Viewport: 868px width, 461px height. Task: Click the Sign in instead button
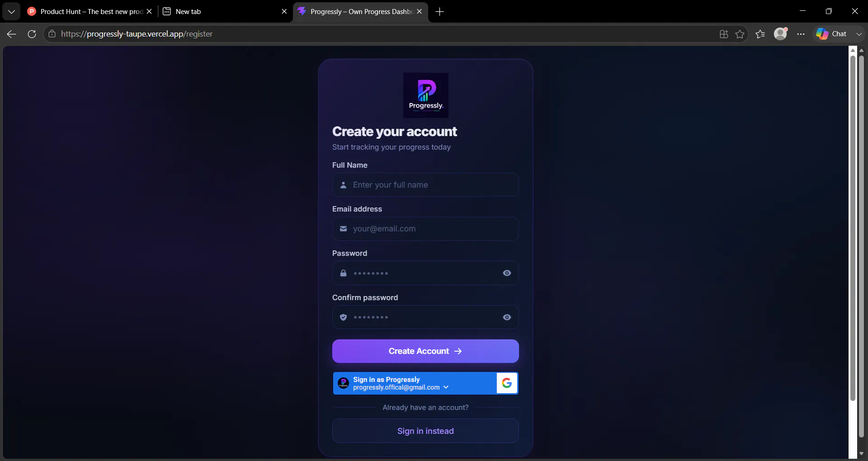(x=425, y=431)
